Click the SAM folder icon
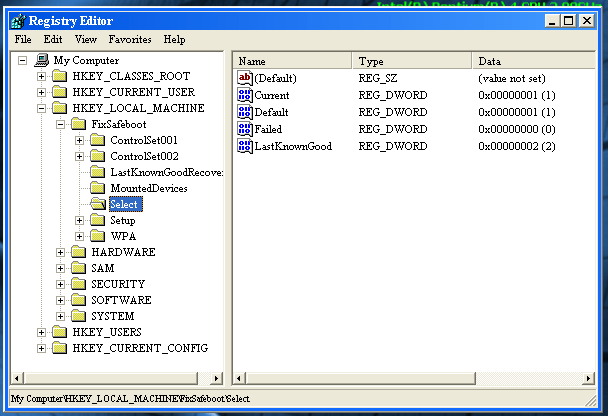Screen dimensions: 608x416 (79, 268)
